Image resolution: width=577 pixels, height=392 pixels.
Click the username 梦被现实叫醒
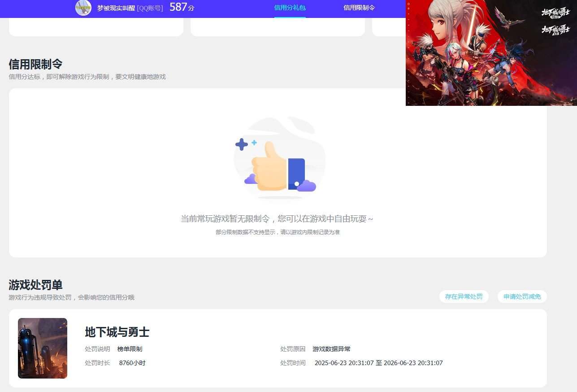pyautogui.click(x=116, y=8)
